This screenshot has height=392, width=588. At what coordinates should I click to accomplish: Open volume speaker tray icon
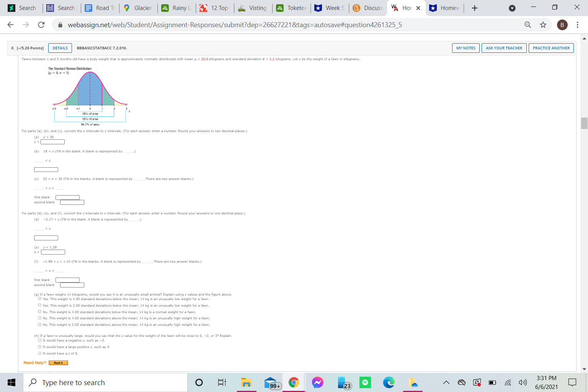pyautogui.click(x=523, y=382)
